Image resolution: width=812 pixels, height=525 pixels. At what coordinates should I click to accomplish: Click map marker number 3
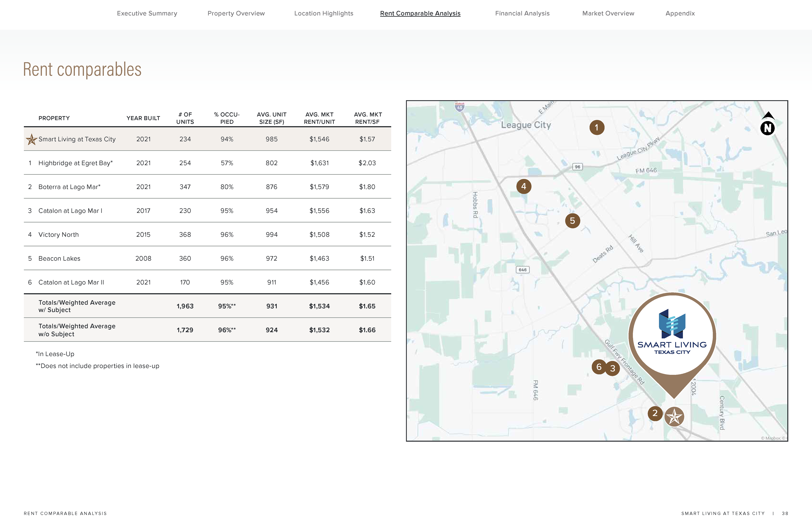tap(613, 368)
